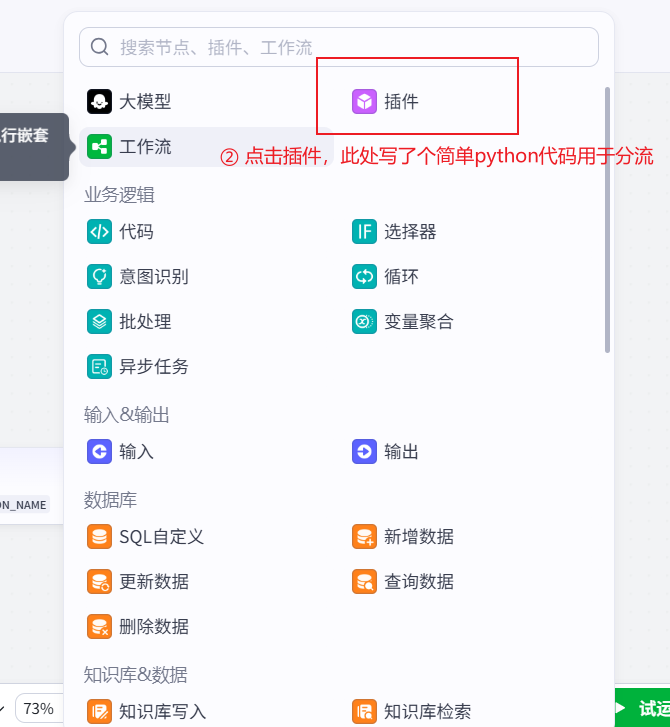Screen dimensions: 670x727
Task: Select the 输入 entry label
Action: 136,452
